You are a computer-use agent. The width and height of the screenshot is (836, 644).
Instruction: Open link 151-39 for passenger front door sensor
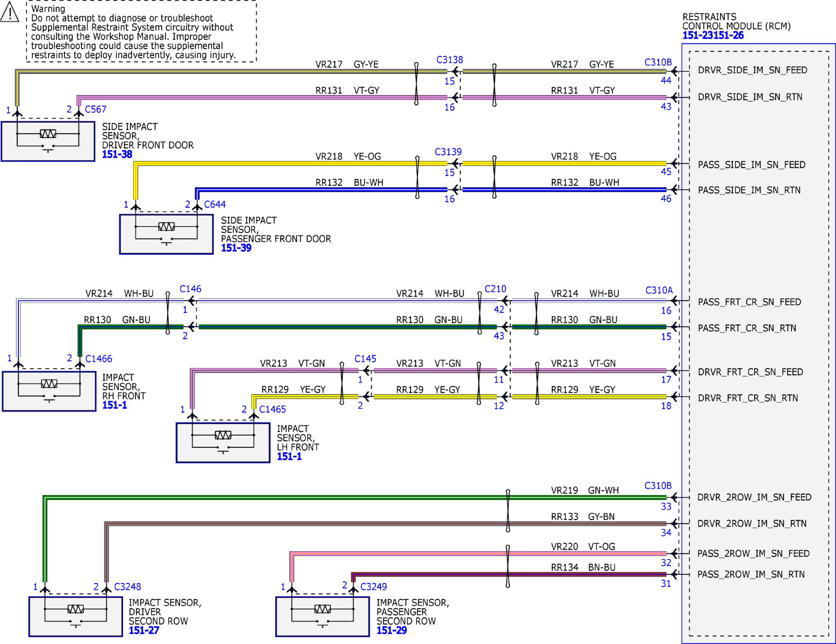(236, 248)
